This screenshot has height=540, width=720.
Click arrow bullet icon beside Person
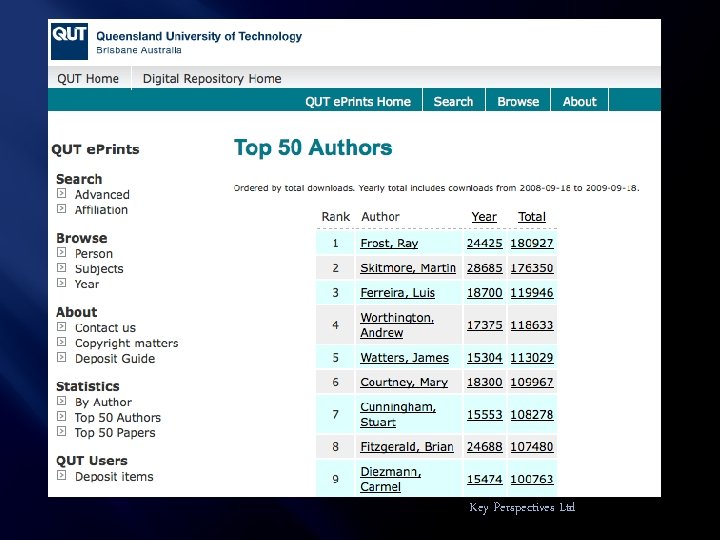coord(62,252)
